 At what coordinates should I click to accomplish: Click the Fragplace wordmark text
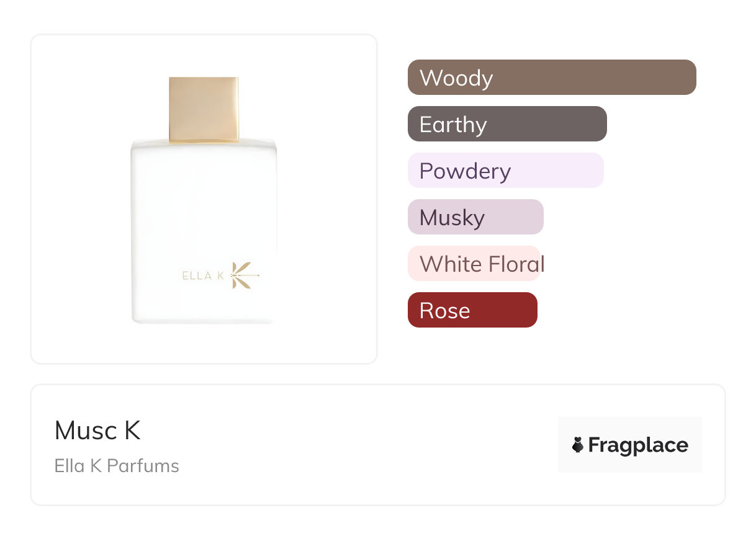638,445
